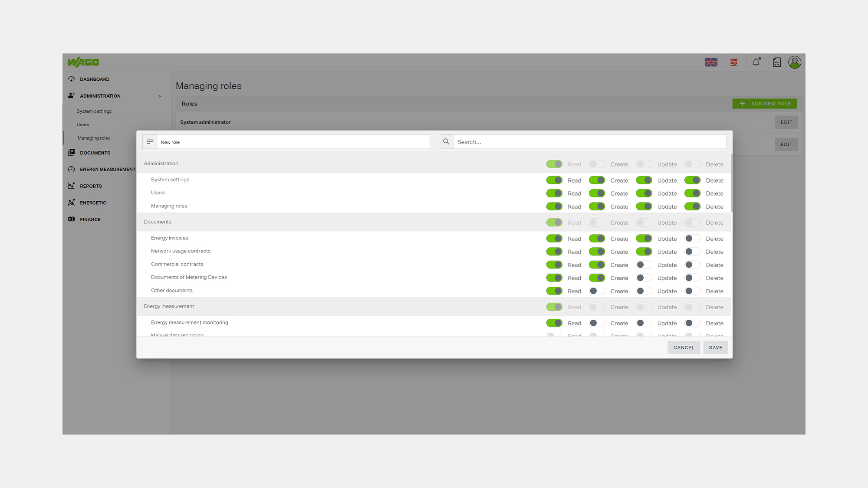Toggle the Documents group Create switch
This screenshot has width=868, height=488.
(x=597, y=223)
